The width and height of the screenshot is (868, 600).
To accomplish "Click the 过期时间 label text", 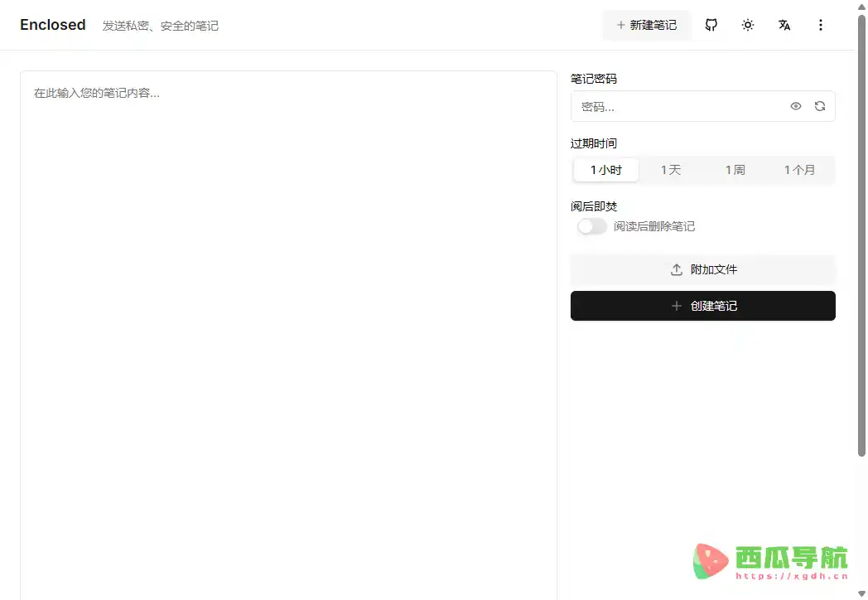I will click(x=593, y=143).
